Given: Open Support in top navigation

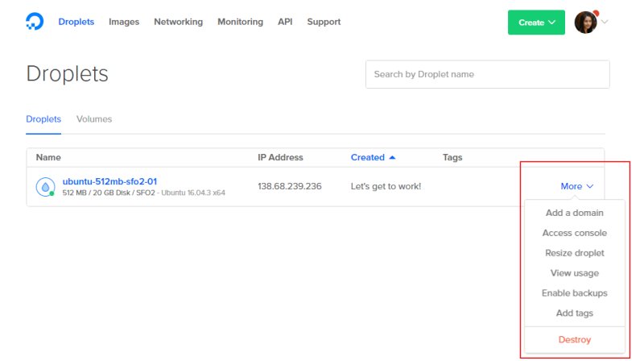Looking at the screenshot, I should click(x=324, y=22).
